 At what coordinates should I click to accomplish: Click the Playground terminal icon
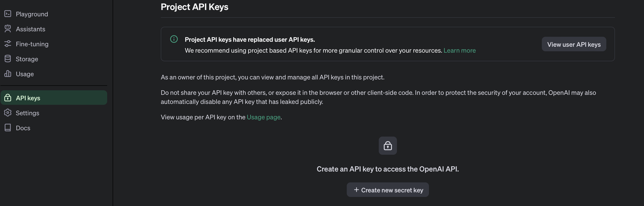pos(8,14)
